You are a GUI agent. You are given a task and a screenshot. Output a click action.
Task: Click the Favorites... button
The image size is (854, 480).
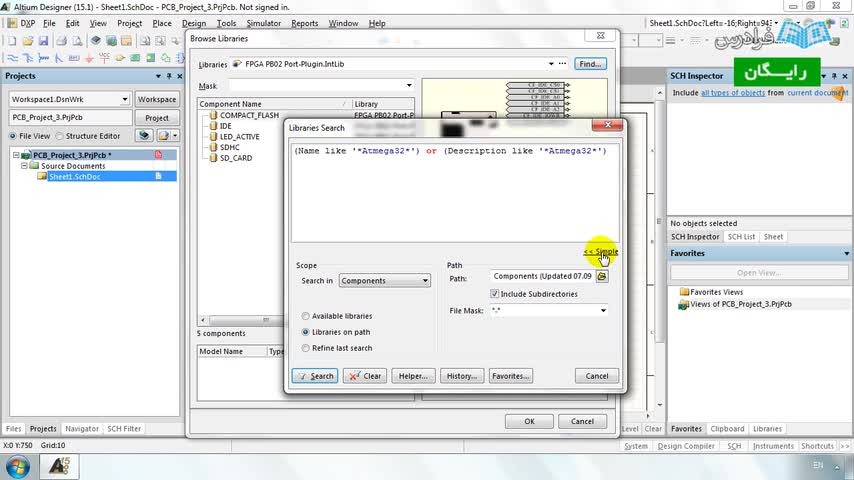tap(510, 376)
